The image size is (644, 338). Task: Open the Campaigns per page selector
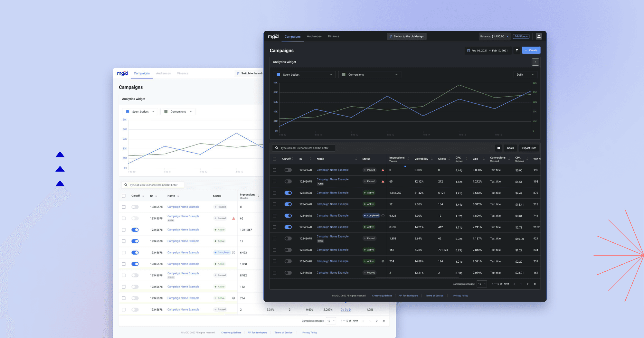[x=482, y=284]
